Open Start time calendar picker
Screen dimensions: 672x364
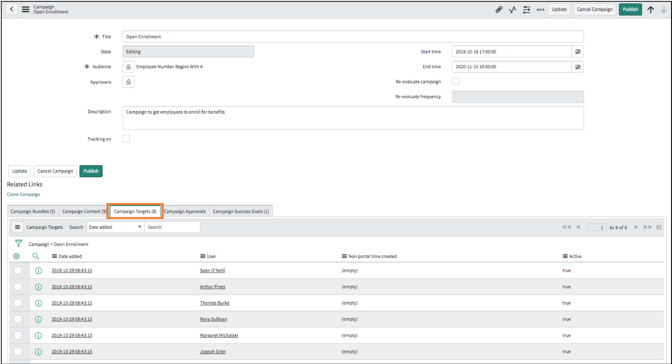578,51
